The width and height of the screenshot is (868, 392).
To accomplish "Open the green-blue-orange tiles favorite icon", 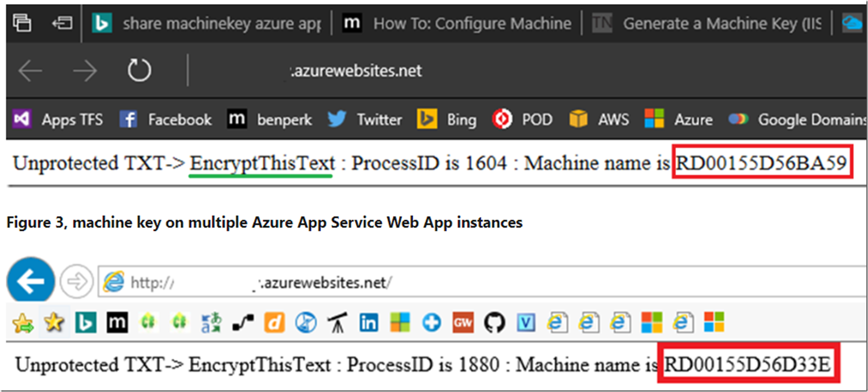I will pyautogui.click(x=400, y=322).
